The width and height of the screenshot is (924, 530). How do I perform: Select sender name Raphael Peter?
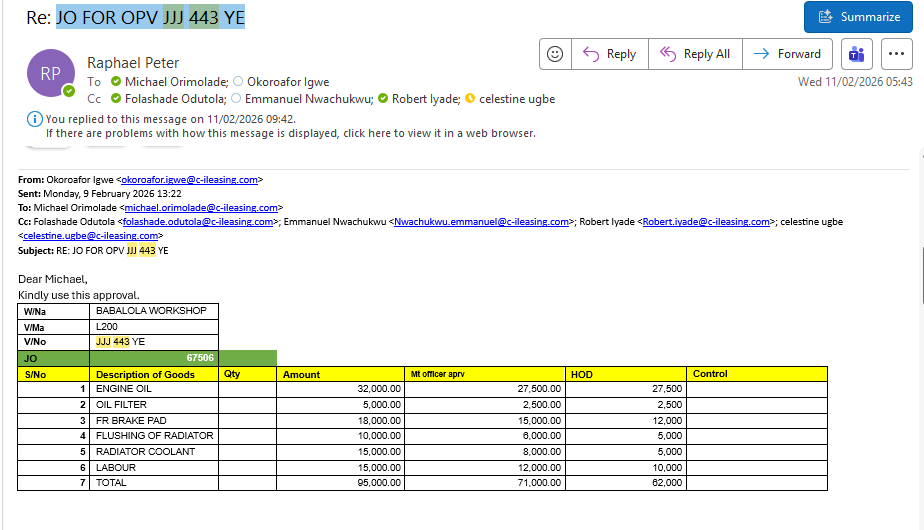[133, 62]
